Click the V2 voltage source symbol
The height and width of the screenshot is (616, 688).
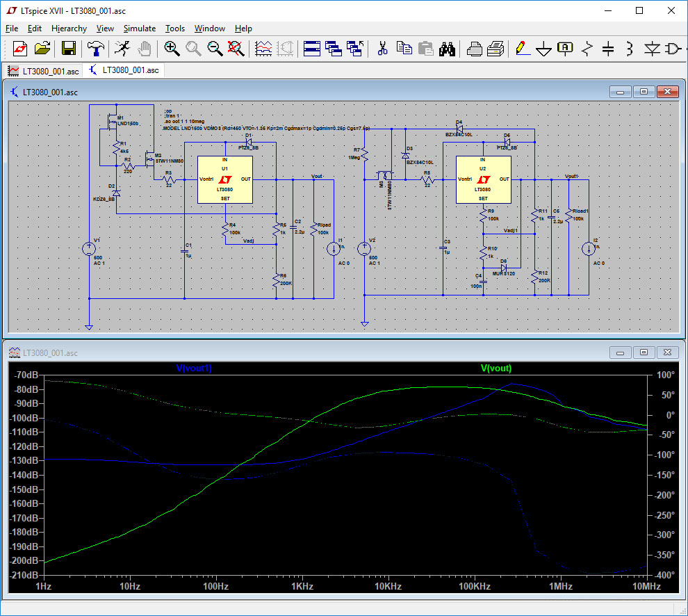(x=364, y=249)
